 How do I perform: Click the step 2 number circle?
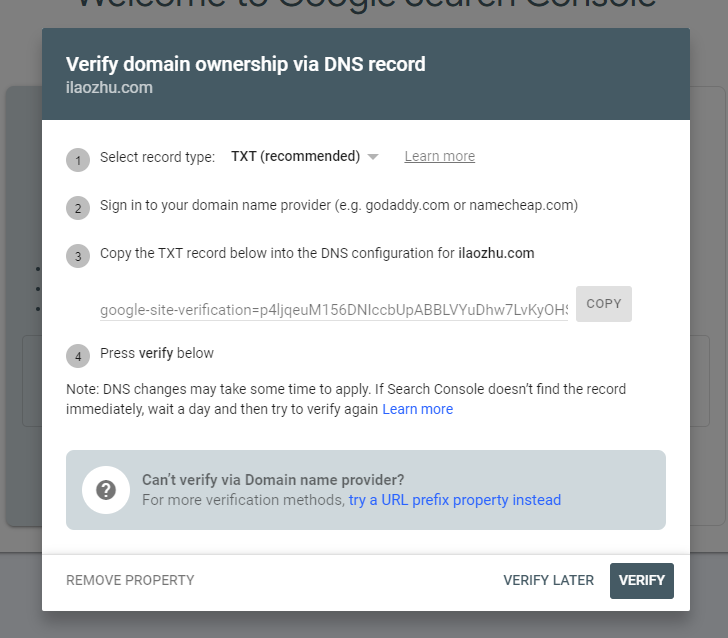coord(78,208)
